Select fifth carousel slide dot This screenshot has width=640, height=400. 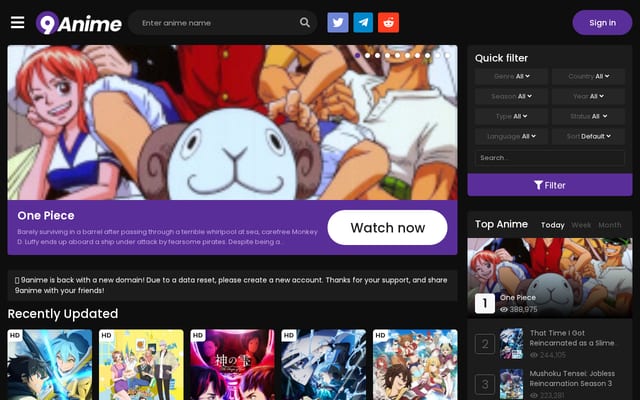click(x=398, y=55)
